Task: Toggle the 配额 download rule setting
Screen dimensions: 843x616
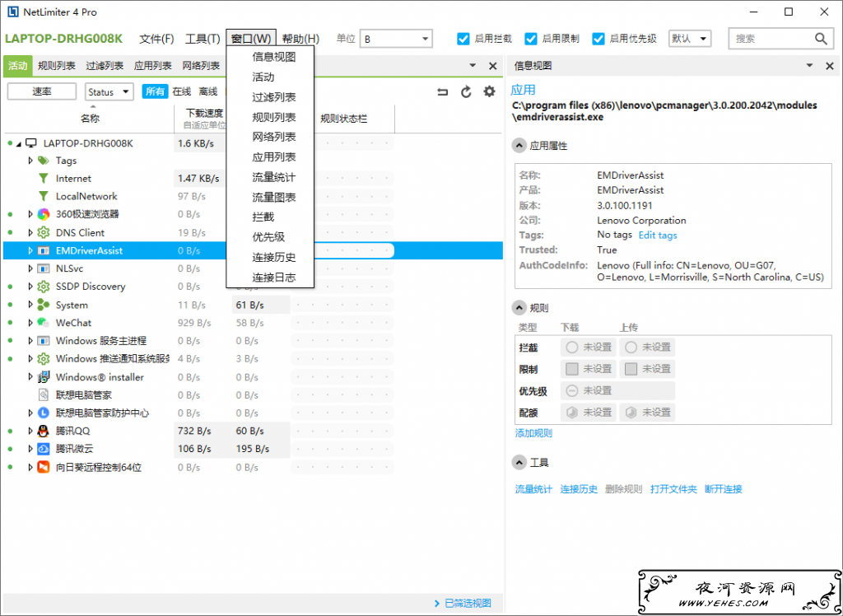Action: (589, 413)
